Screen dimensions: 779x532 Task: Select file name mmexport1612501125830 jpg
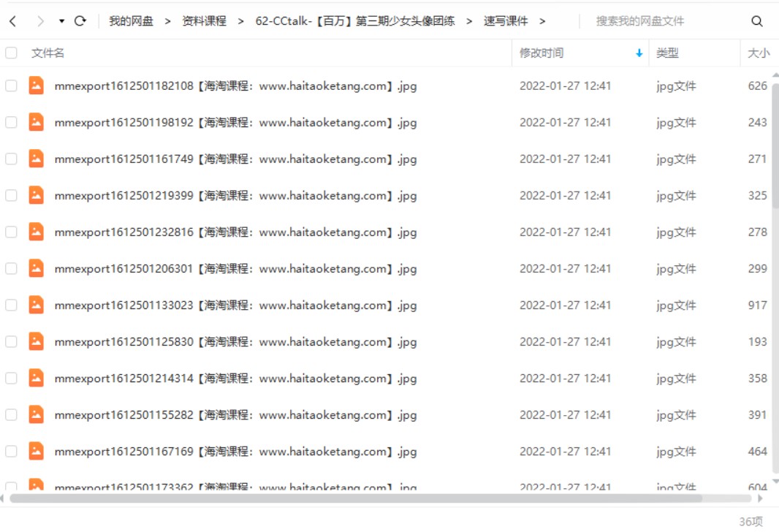[x=235, y=342]
